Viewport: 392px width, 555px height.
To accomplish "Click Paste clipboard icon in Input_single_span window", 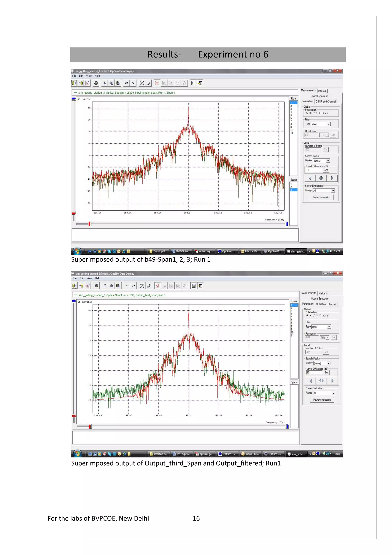I will tap(118, 83).
